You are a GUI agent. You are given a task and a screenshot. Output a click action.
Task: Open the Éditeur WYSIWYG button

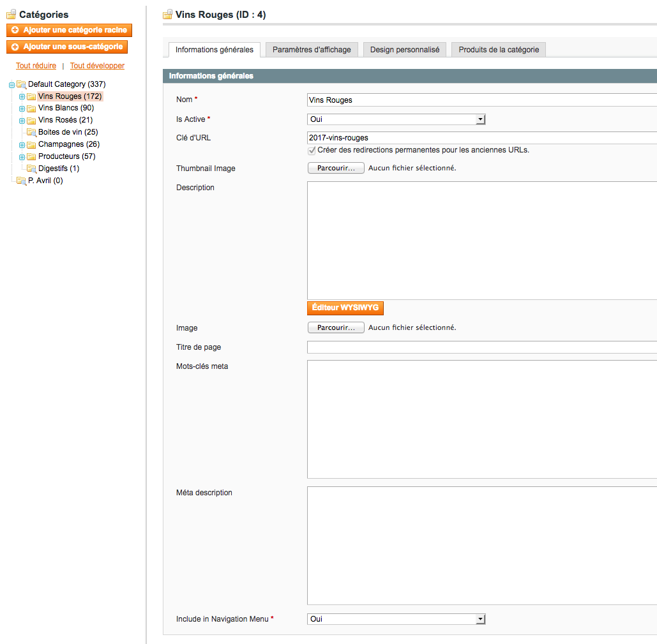(x=345, y=308)
